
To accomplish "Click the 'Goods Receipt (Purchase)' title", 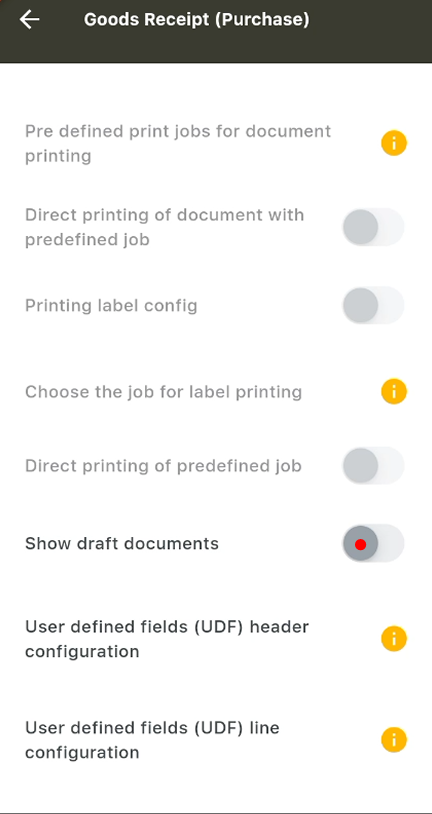I will point(196,20).
